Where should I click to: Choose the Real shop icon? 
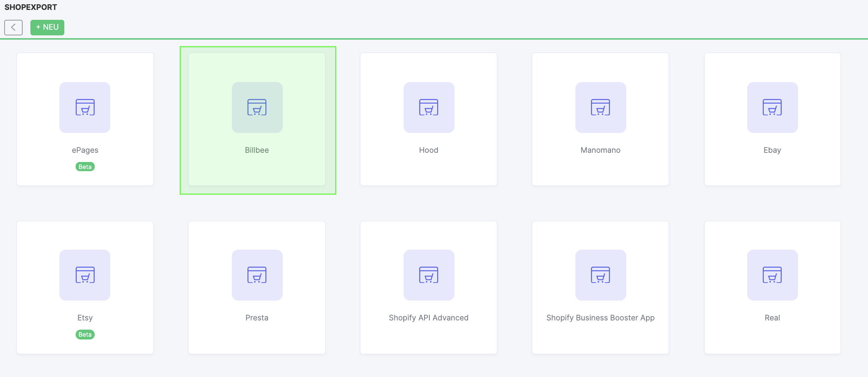(772, 275)
